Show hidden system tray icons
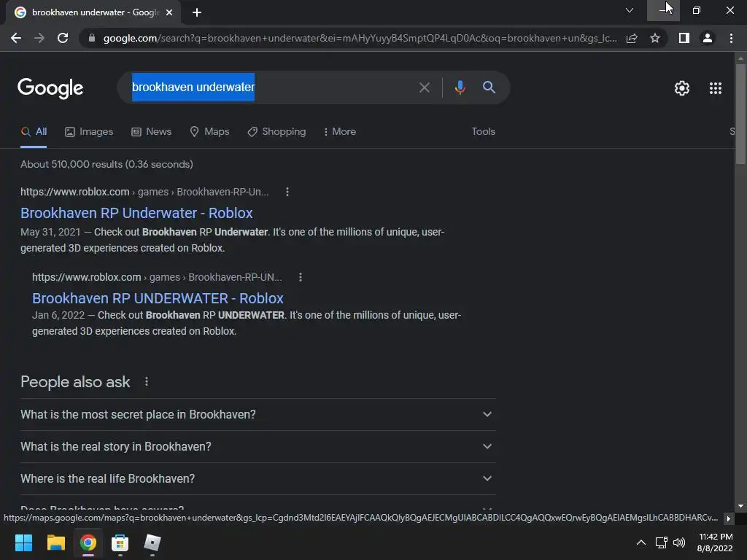Screen dimensions: 747x560 coord(641,542)
